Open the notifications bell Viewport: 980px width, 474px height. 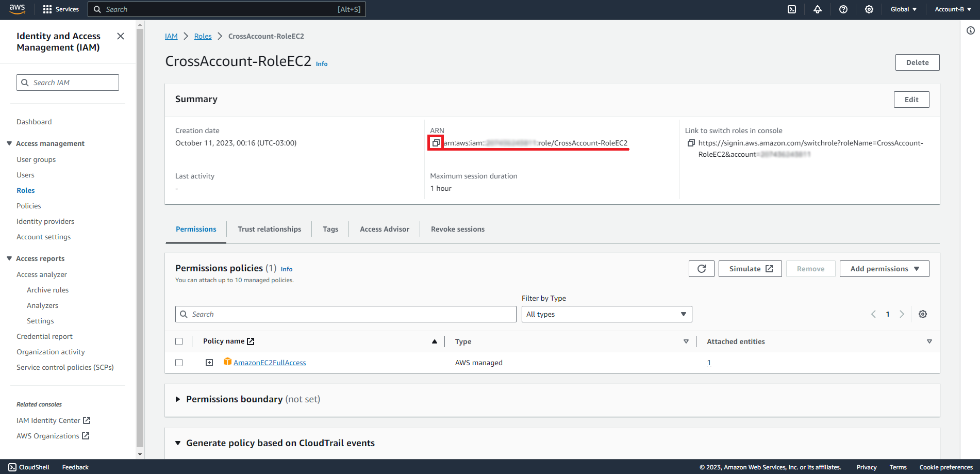[818, 9]
